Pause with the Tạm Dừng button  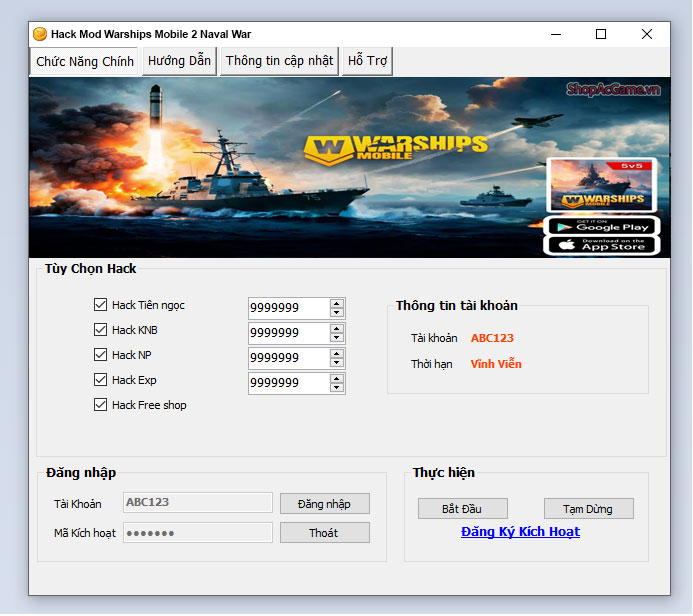click(x=589, y=509)
